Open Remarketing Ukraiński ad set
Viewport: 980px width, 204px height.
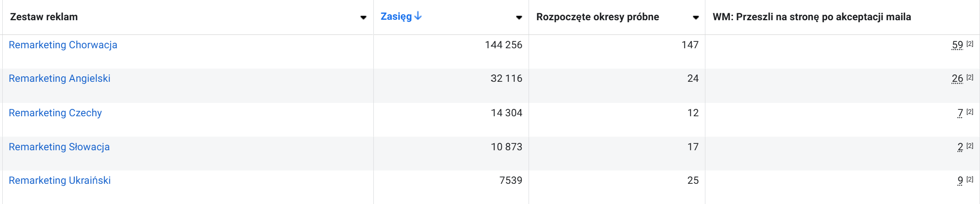pyautogui.click(x=60, y=181)
